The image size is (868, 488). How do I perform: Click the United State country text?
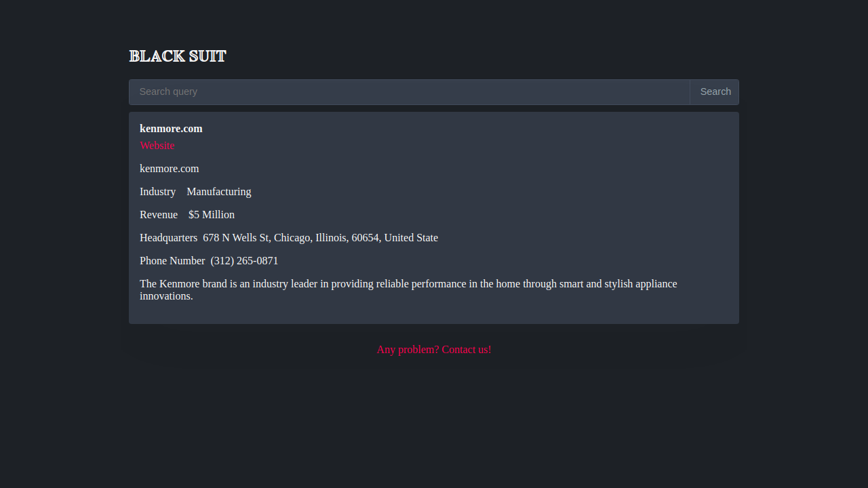point(411,238)
